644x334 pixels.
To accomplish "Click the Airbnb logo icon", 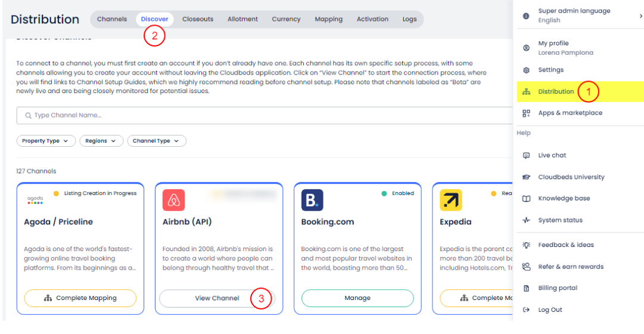I will click(x=173, y=200).
